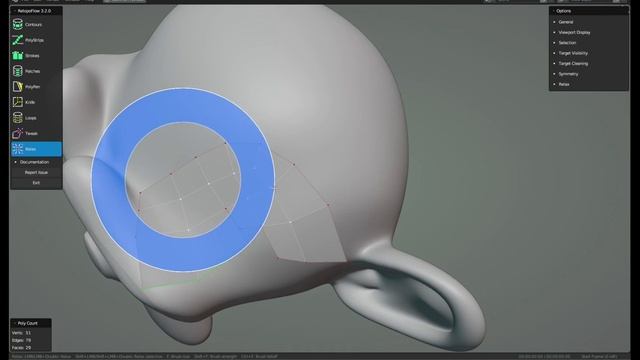
Task: Select the Patches tool icon
Action: pyautogui.click(x=18, y=71)
